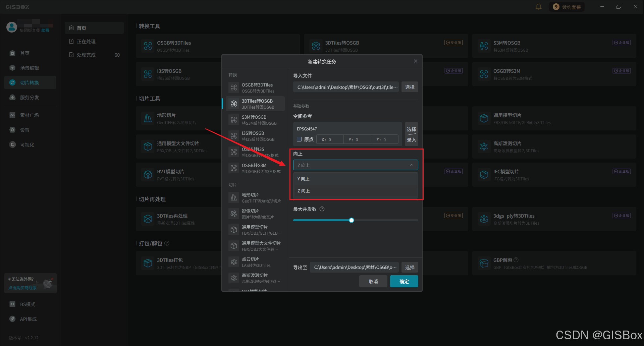Click EPSG:4547 spatial reference text
Viewport: 644px width, 346px height.
(x=307, y=129)
